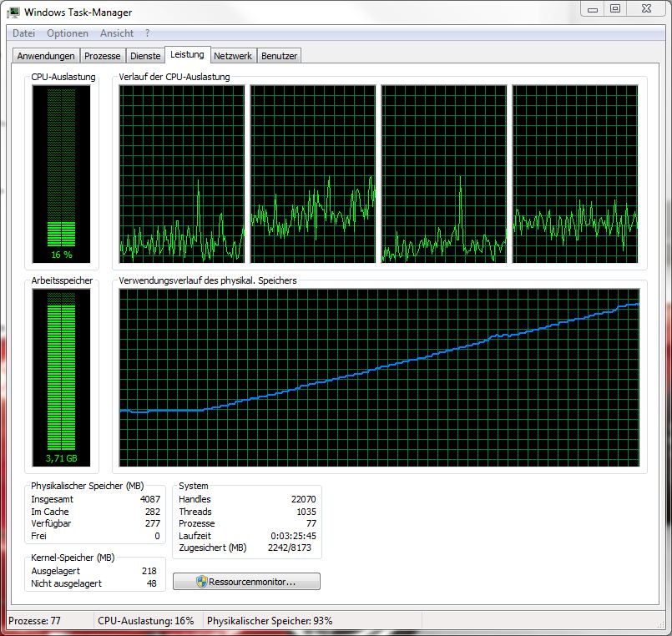Click the Handles value 22070

pyautogui.click(x=303, y=499)
